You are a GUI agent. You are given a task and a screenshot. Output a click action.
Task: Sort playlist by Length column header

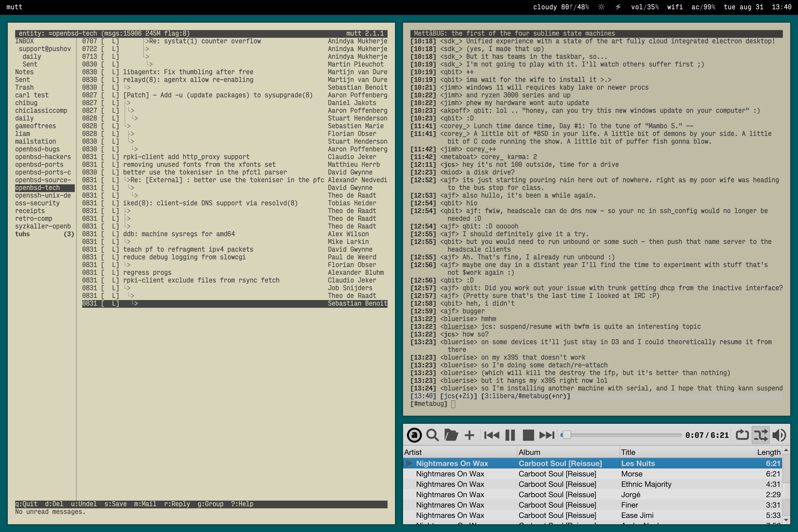click(x=768, y=452)
